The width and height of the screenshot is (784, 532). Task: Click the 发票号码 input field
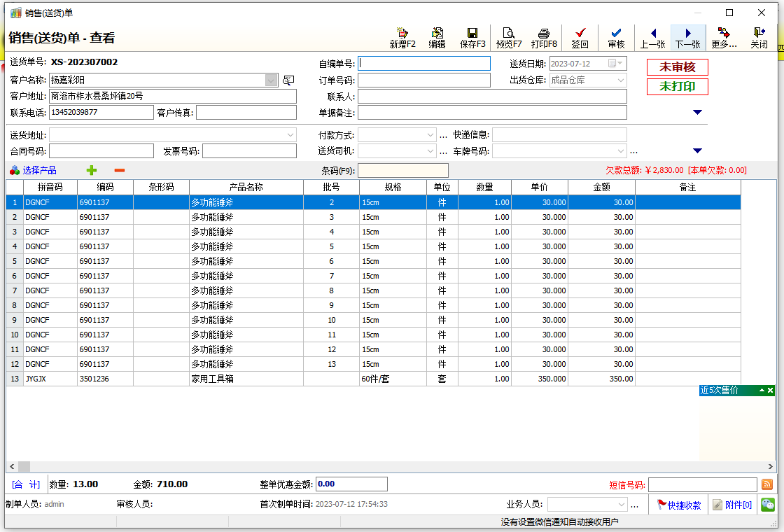(x=249, y=151)
